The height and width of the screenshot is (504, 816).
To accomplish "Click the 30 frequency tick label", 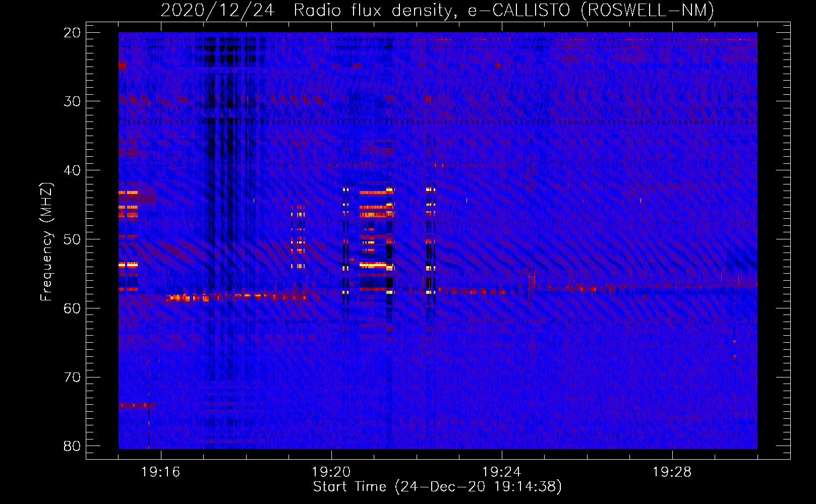I will click(x=72, y=101).
